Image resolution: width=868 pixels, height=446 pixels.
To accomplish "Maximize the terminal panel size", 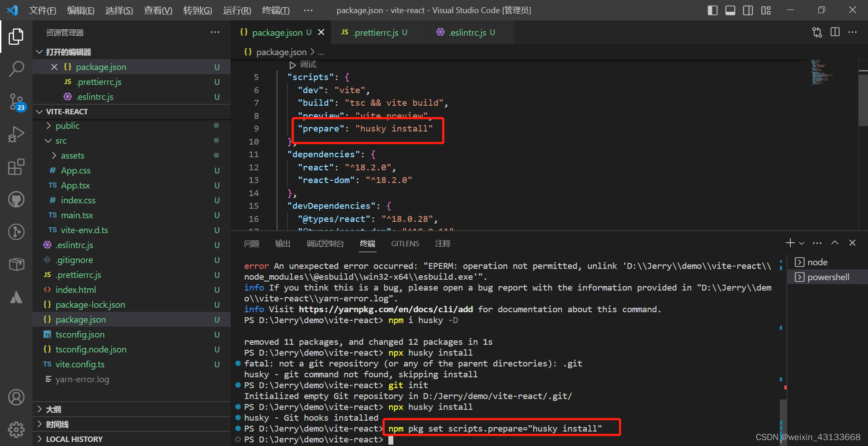I will 835,243.
